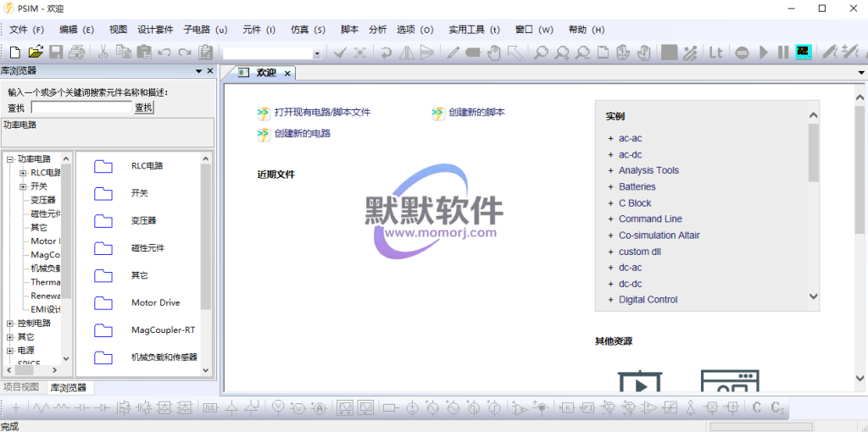Click the component search input field
The width and height of the screenshot is (868, 432).
pos(81,108)
